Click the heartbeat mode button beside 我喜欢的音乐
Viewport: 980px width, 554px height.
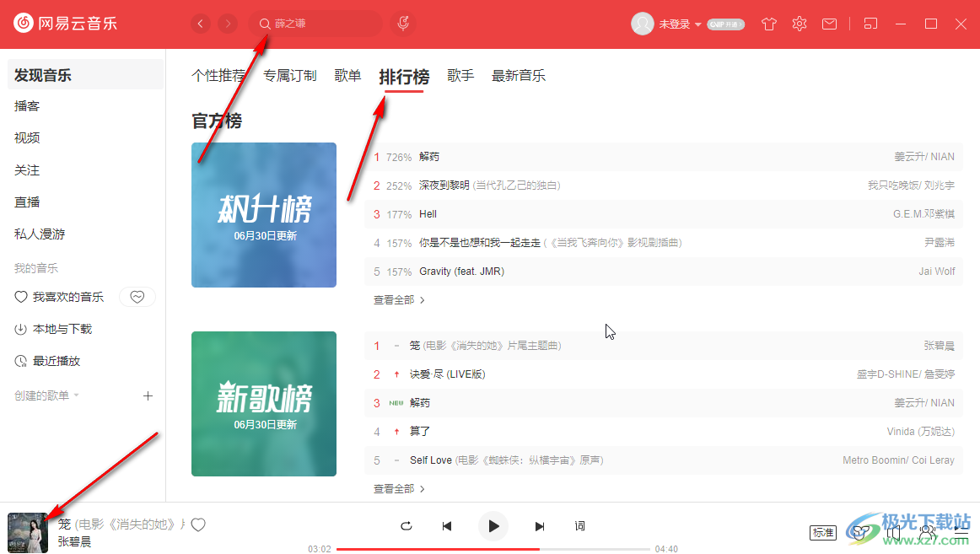point(137,298)
